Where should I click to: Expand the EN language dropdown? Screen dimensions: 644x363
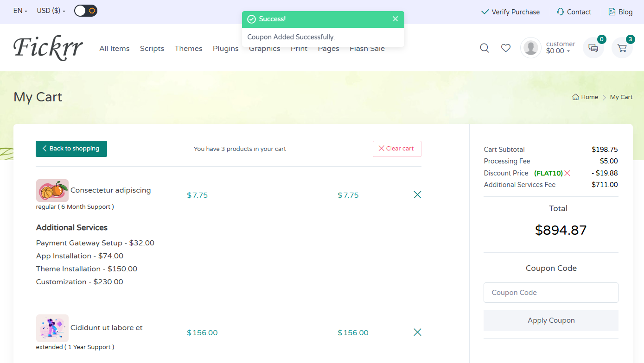[20, 11]
